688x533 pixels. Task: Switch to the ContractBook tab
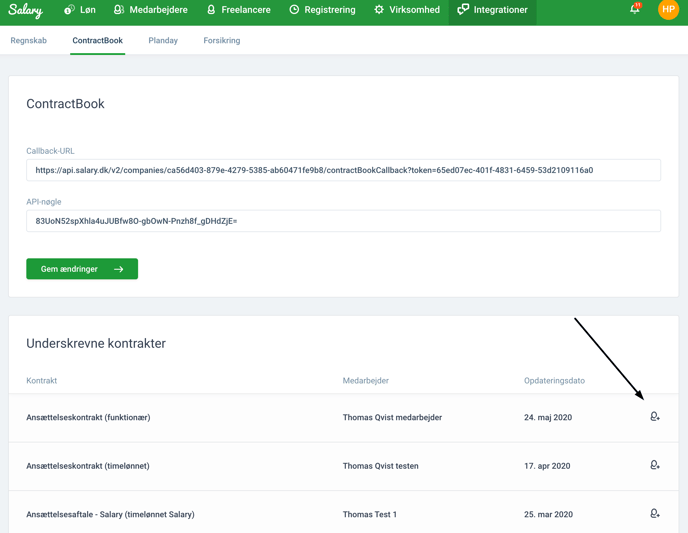pyautogui.click(x=97, y=40)
